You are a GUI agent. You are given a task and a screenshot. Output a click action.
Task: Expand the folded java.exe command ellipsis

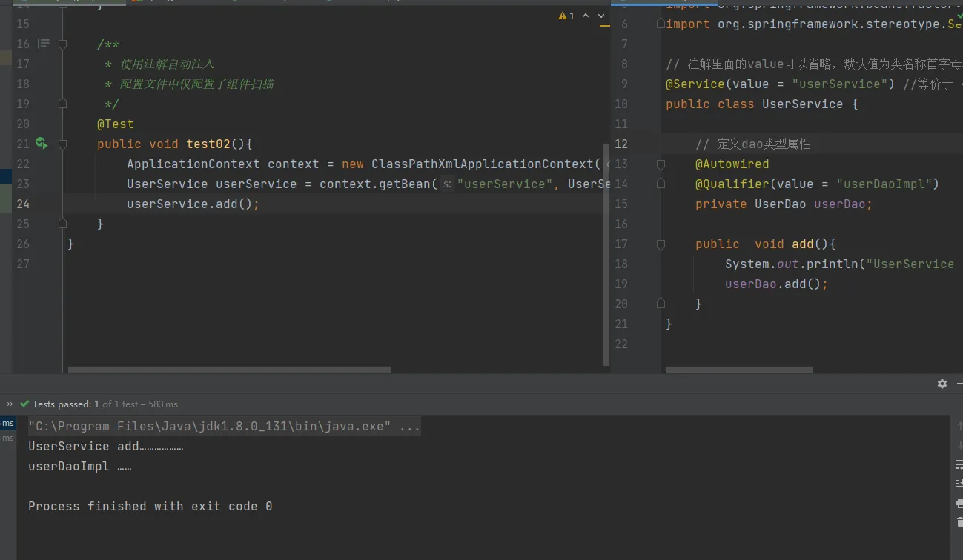coord(410,427)
